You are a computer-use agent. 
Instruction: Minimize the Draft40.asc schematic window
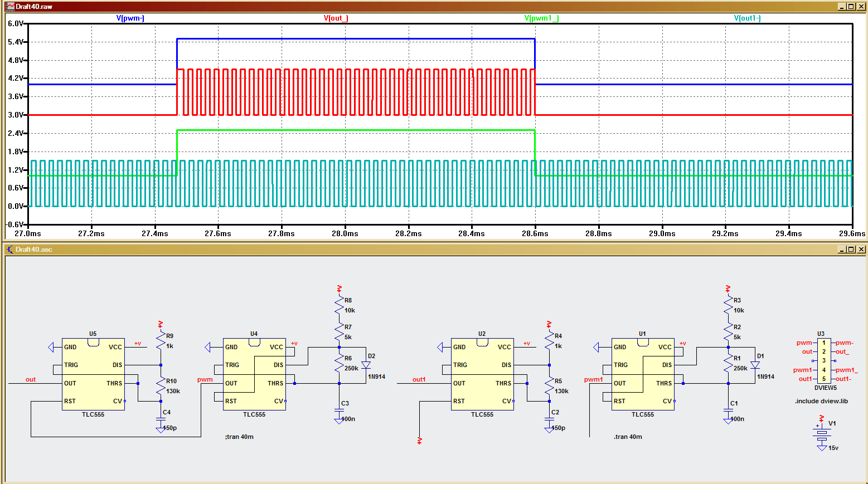click(842, 249)
